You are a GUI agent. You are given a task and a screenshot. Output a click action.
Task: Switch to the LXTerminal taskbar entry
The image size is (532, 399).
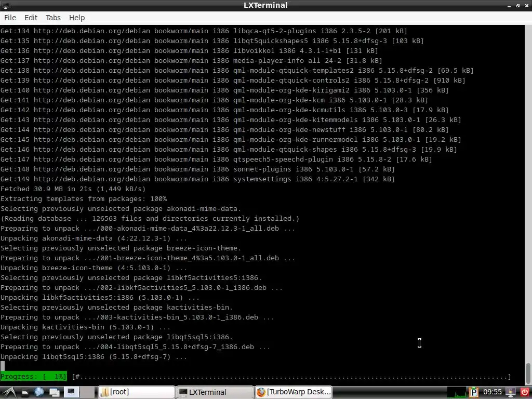215,392
